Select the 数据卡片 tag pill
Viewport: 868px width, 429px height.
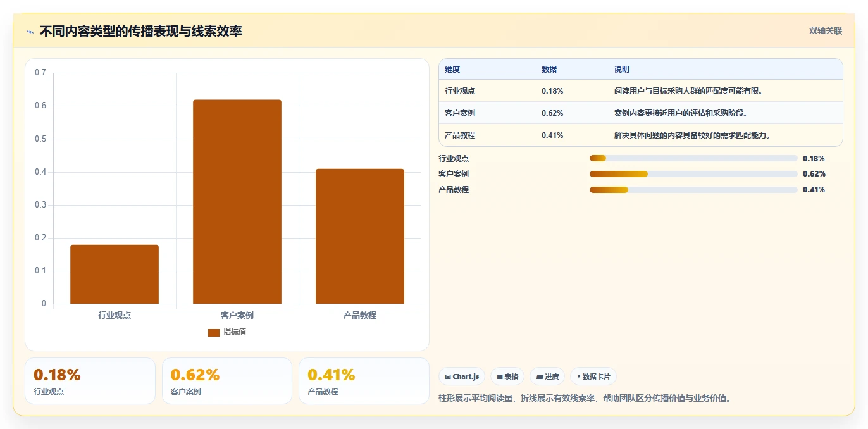coord(593,376)
